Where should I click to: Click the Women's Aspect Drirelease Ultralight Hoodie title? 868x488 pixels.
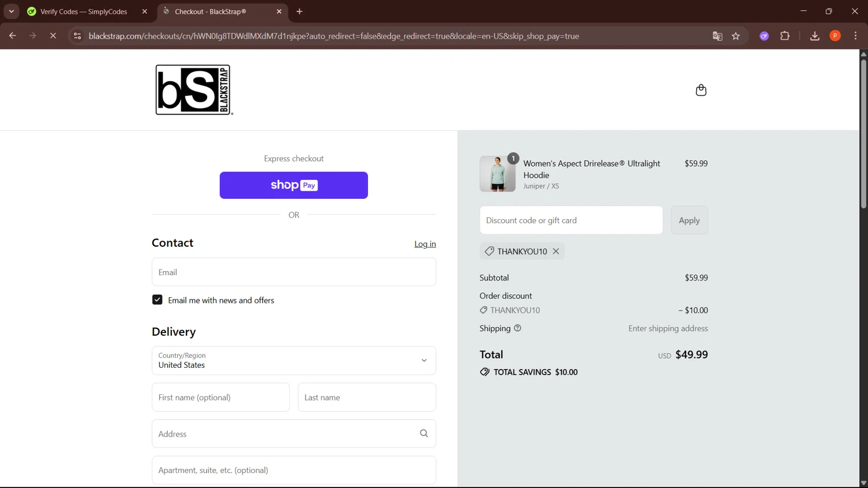[x=591, y=169]
